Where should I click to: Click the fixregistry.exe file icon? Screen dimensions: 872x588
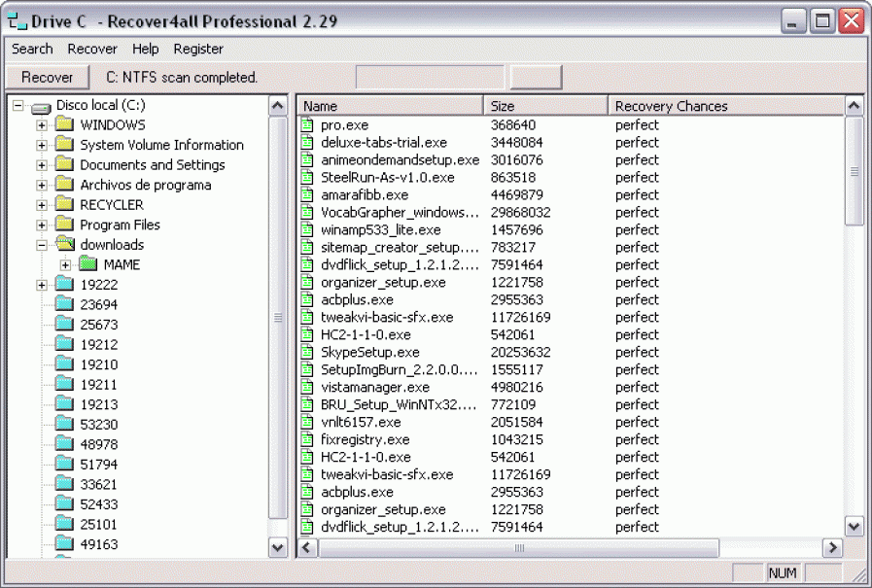click(307, 440)
